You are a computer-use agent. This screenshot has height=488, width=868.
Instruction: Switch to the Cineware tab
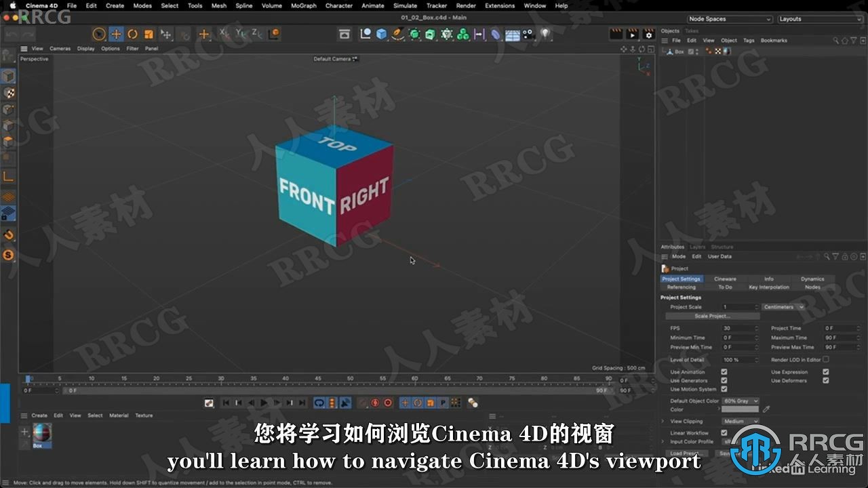click(x=725, y=279)
